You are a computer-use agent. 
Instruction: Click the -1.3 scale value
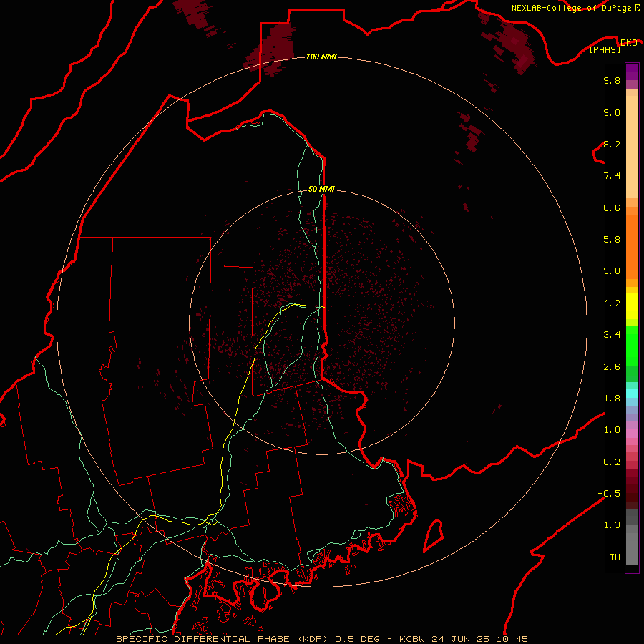[609, 525]
